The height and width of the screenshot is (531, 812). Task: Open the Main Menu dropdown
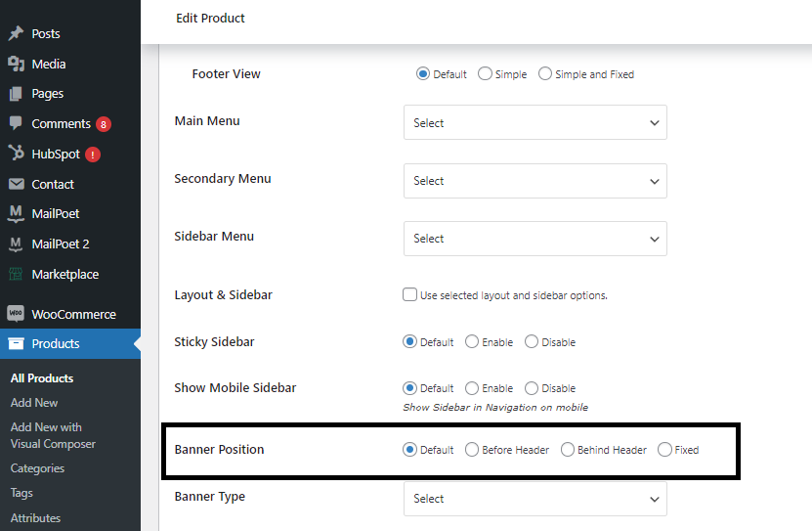tap(534, 122)
